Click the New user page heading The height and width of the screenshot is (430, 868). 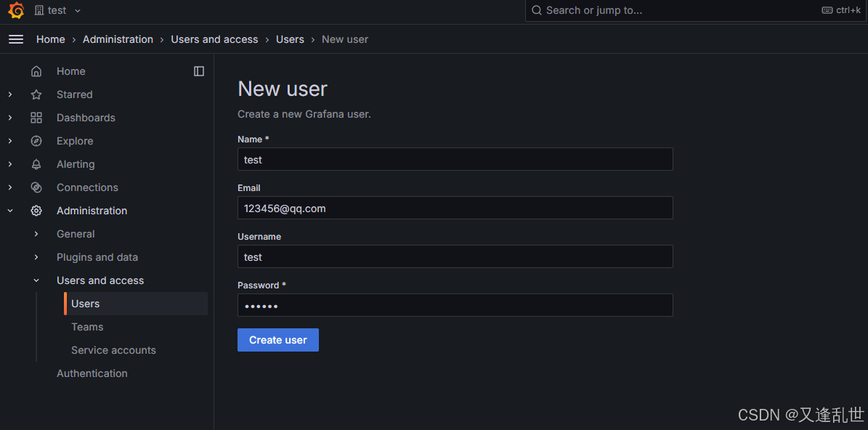click(x=283, y=89)
